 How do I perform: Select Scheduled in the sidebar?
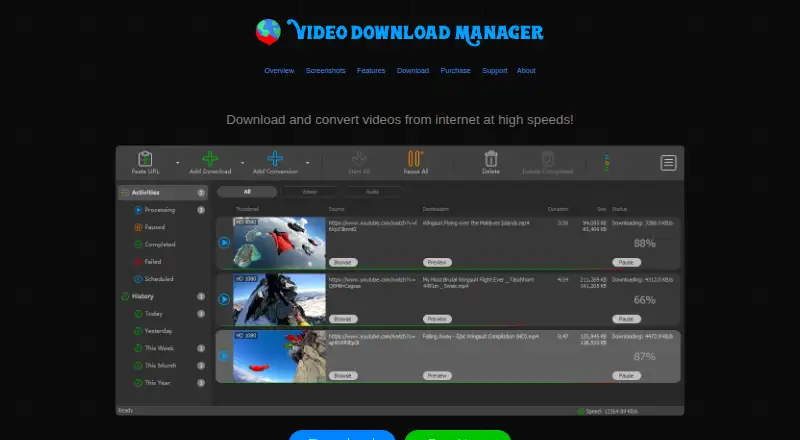click(159, 279)
